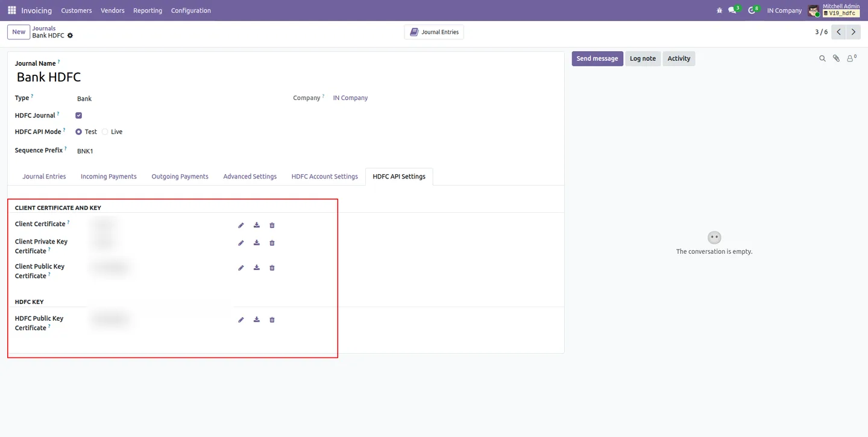Click the 3 / 6 pager counter
The height and width of the screenshot is (437, 868).
(821, 32)
